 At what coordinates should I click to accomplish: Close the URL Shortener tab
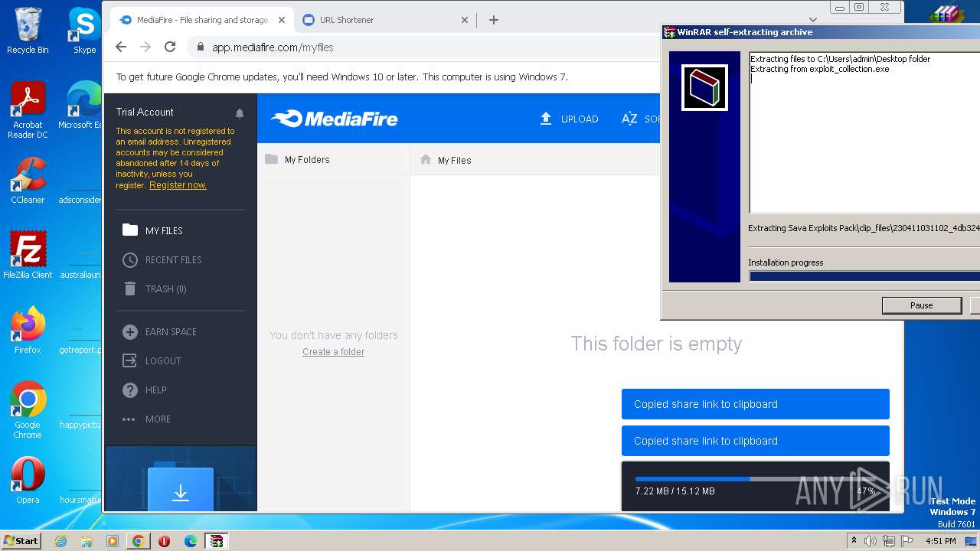[x=464, y=20]
